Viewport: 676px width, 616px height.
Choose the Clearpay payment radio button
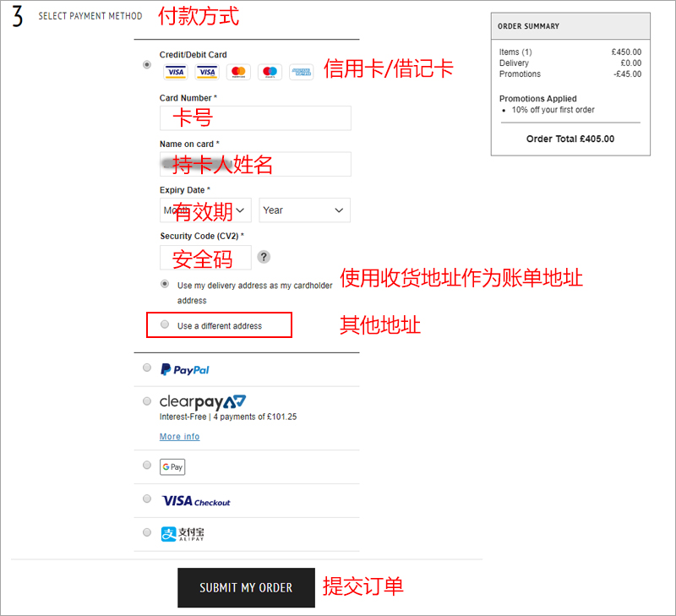[147, 401]
